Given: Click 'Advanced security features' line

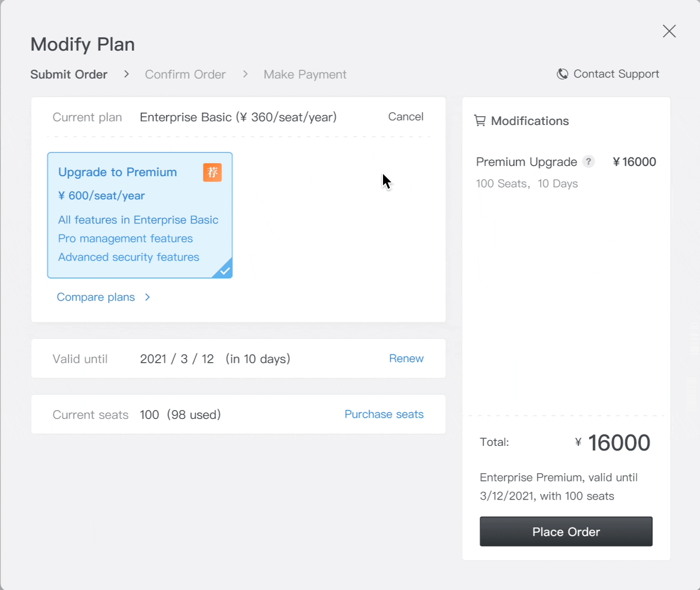Looking at the screenshot, I should click(x=129, y=257).
